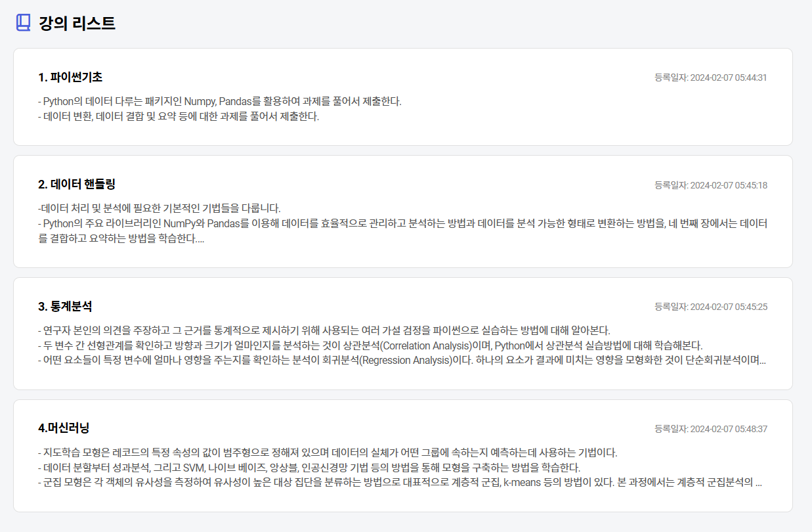Open the 1. 파이썬기초 lecture title
This screenshot has height=532, width=812.
click(x=70, y=77)
